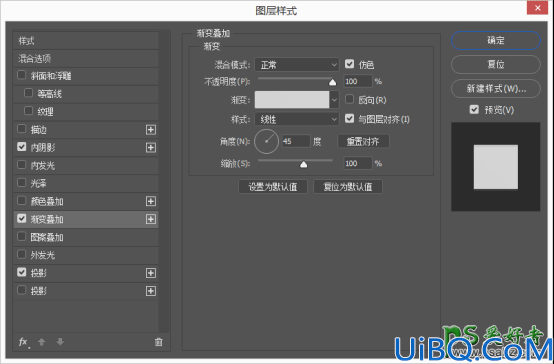This screenshot has width=554, height=364.
Task: Click the angle dial control
Action: click(266, 141)
